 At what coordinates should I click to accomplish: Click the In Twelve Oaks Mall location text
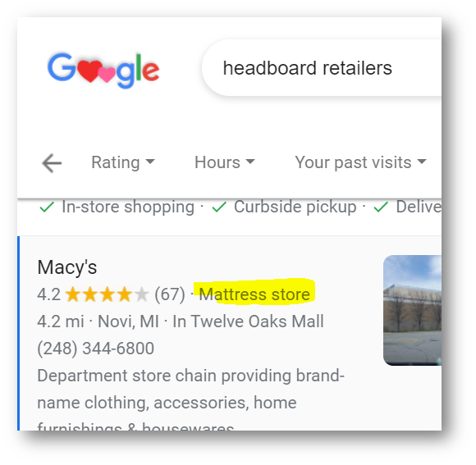point(248,321)
